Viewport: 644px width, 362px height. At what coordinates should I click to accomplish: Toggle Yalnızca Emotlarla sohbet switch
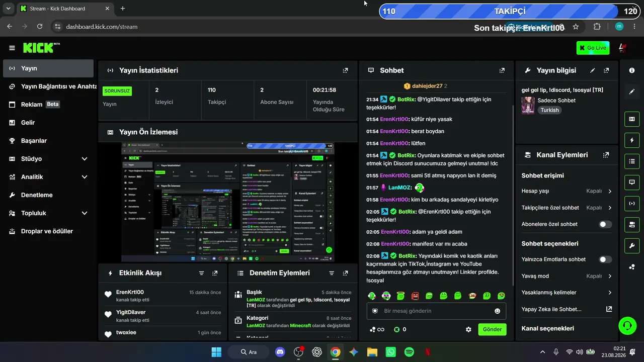click(x=605, y=259)
